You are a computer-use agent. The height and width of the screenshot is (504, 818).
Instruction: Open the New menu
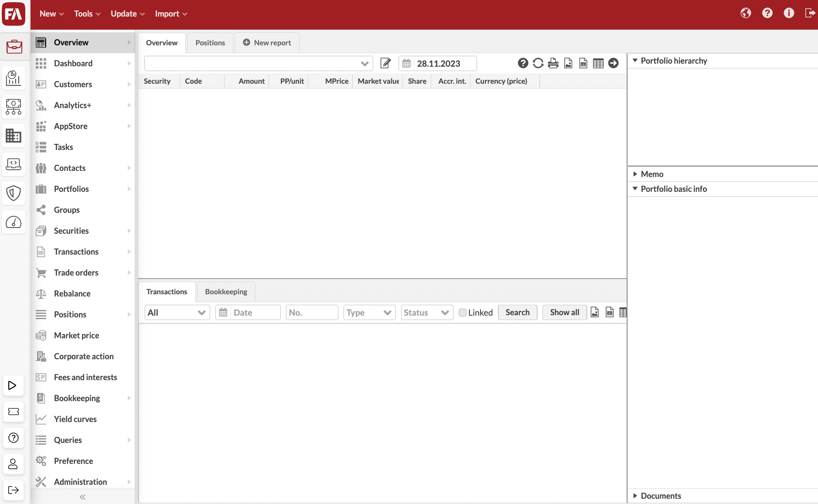51,14
